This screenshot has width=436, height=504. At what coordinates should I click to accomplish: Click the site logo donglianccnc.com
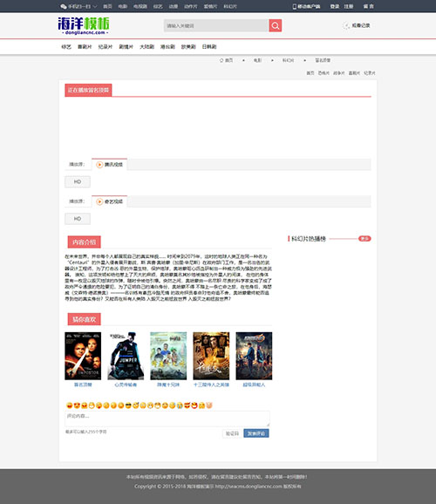84,25
